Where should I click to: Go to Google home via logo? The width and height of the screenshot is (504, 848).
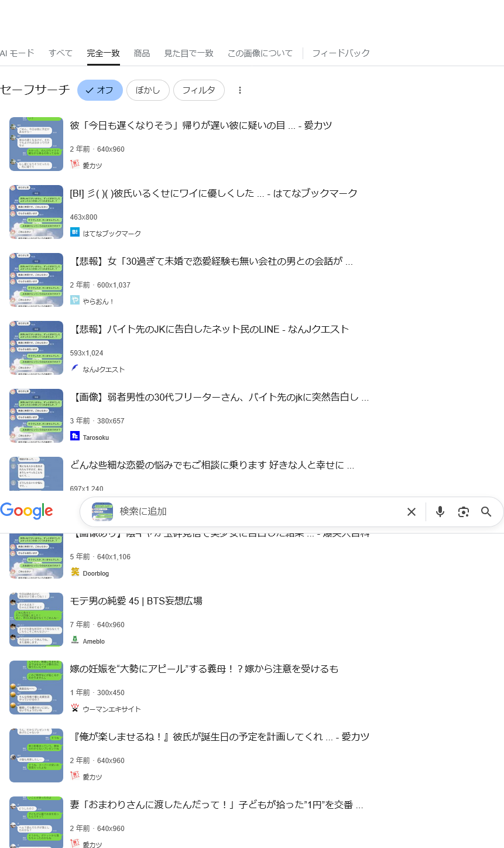[27, 511]
